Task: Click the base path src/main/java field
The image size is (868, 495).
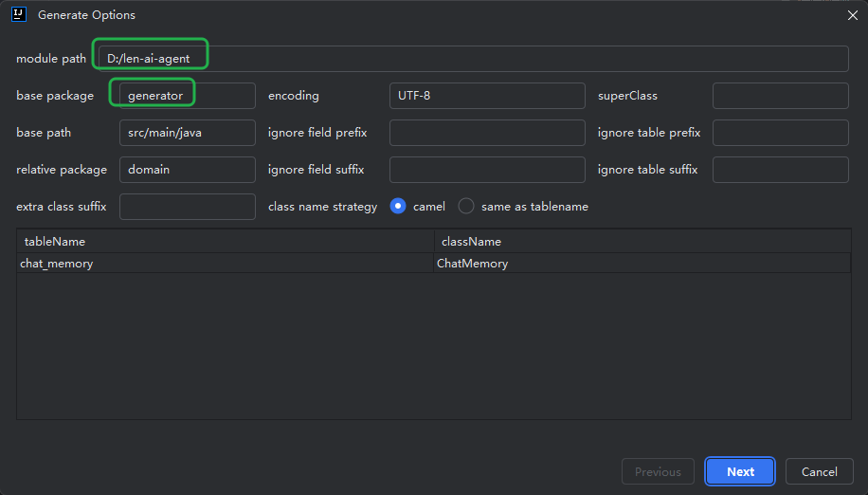Action: click(187, 133)
